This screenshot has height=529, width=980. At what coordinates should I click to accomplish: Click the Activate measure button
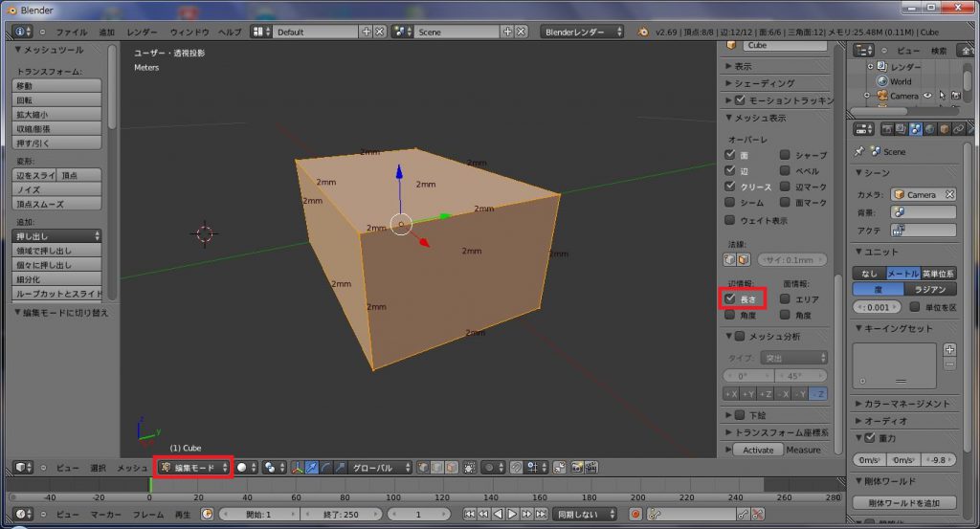[758, 450]
